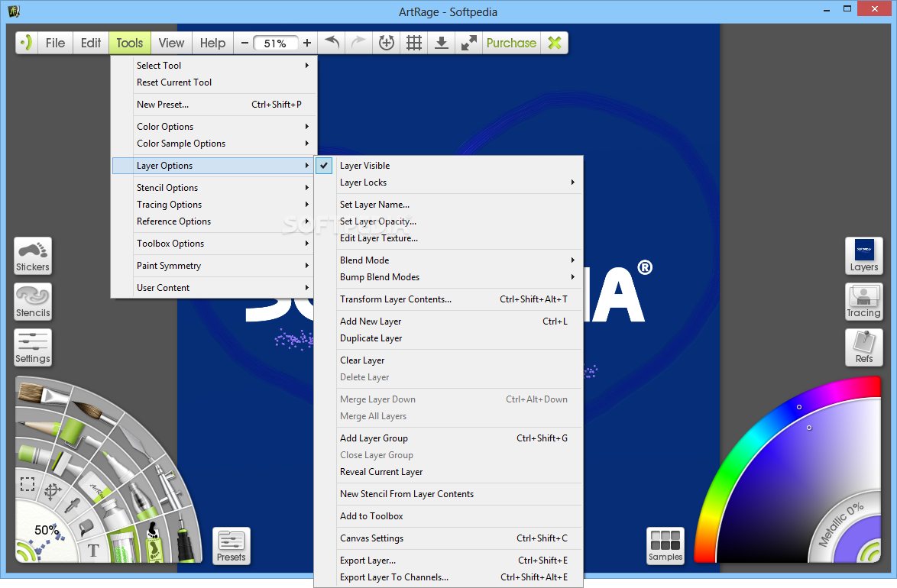
Task: Select the Ink Pen tool
Action: [184, 538]
